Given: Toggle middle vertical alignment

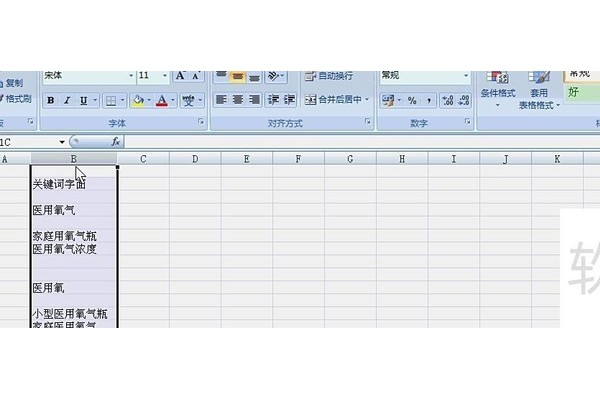Looking at the screenshot, I should (238, 77).
